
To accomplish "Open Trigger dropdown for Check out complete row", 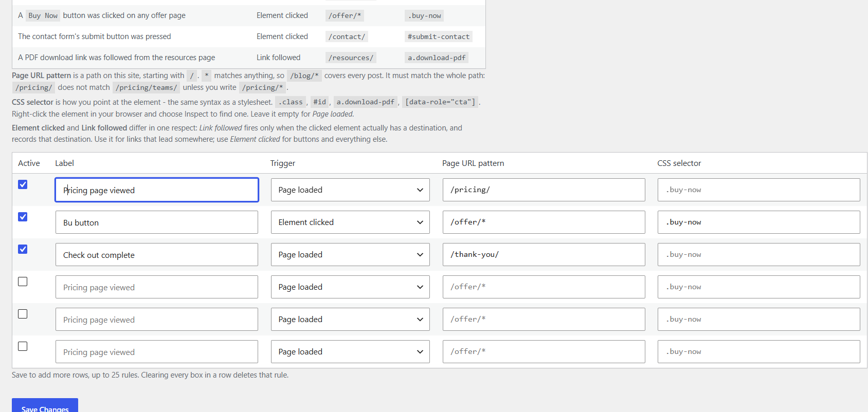I will click(x=350, y=255).
